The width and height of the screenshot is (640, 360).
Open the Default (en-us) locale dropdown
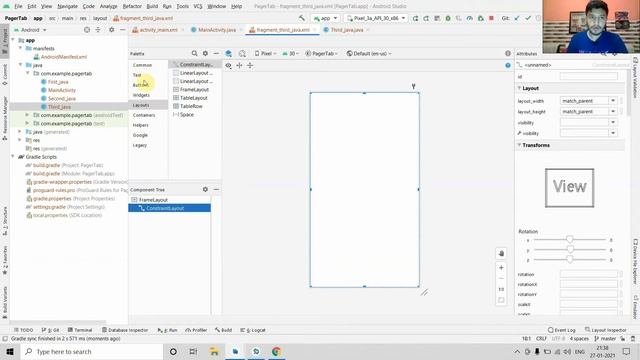coord(369,53)
